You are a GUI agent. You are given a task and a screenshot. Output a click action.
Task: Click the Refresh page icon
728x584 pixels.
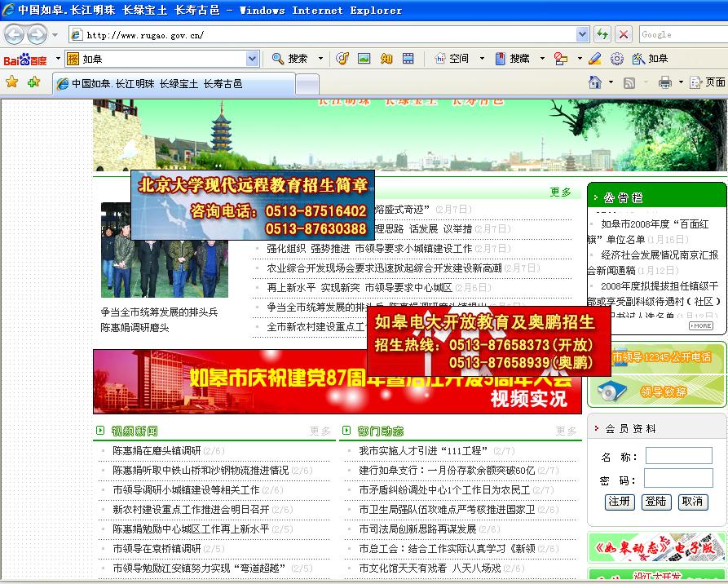tap(602, 34)
